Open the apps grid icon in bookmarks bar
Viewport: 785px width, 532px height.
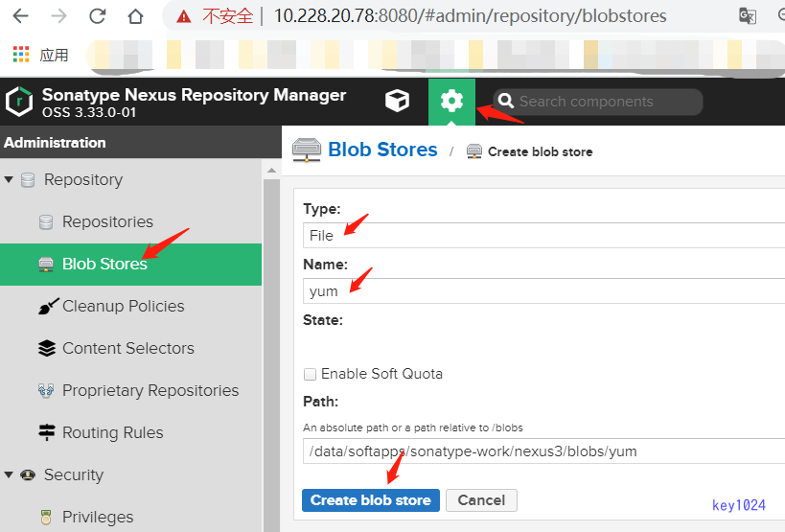coord(21,54)
